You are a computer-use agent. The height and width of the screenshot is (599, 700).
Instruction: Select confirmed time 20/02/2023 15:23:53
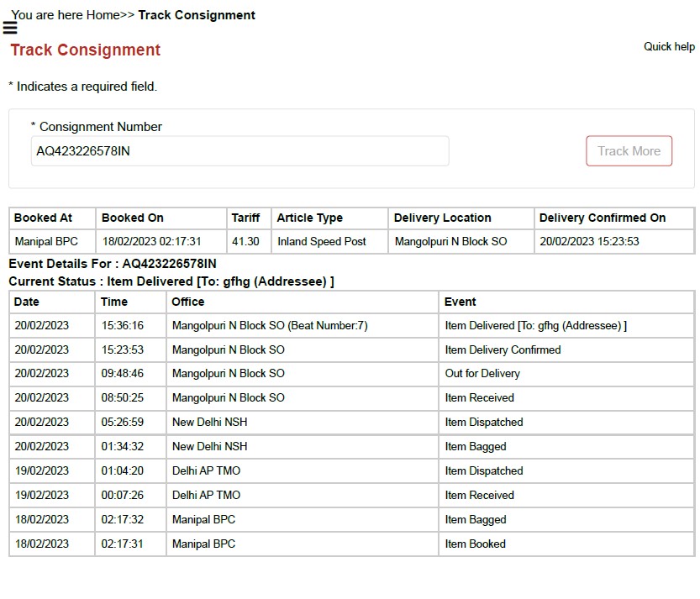589,241
